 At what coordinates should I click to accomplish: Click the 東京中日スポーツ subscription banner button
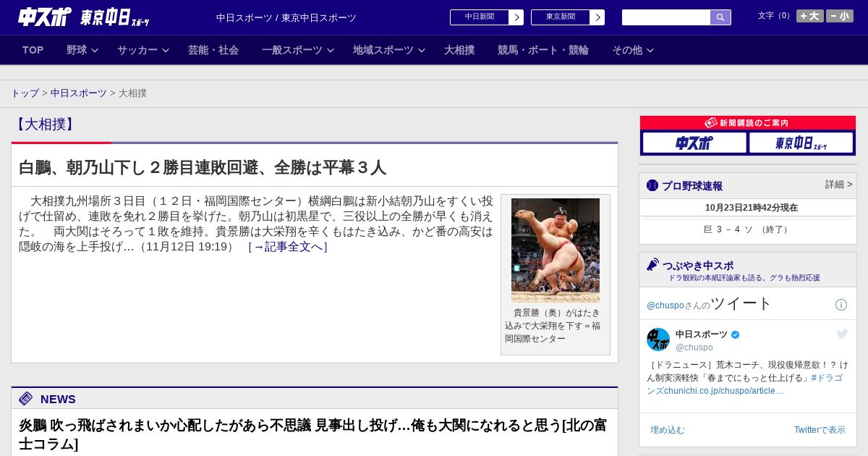coord(801,143)
